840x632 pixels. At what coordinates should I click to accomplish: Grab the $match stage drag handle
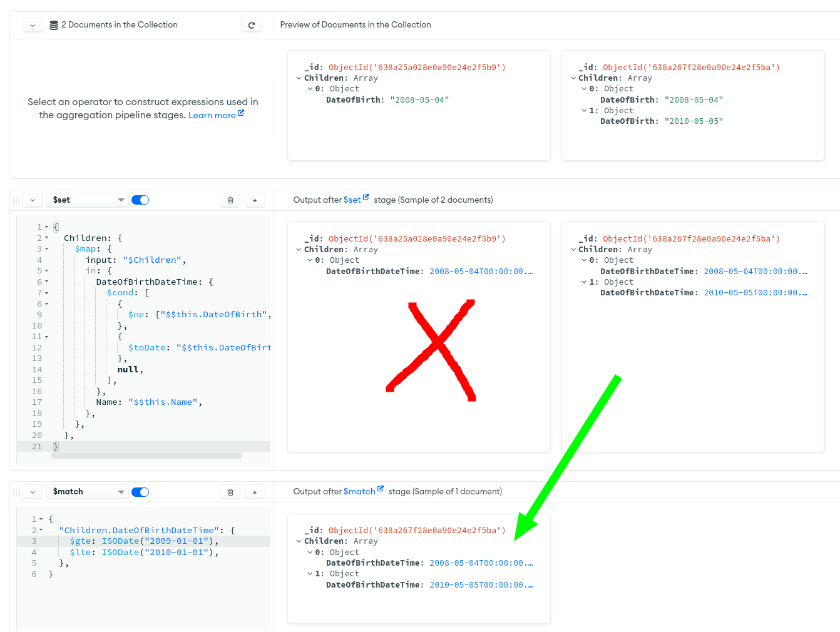[17, 492]
